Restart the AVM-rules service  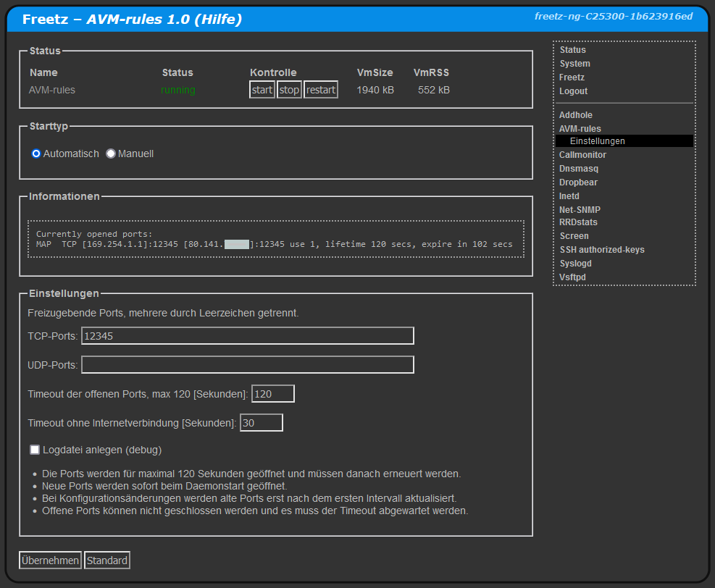(x=320, y=90)
